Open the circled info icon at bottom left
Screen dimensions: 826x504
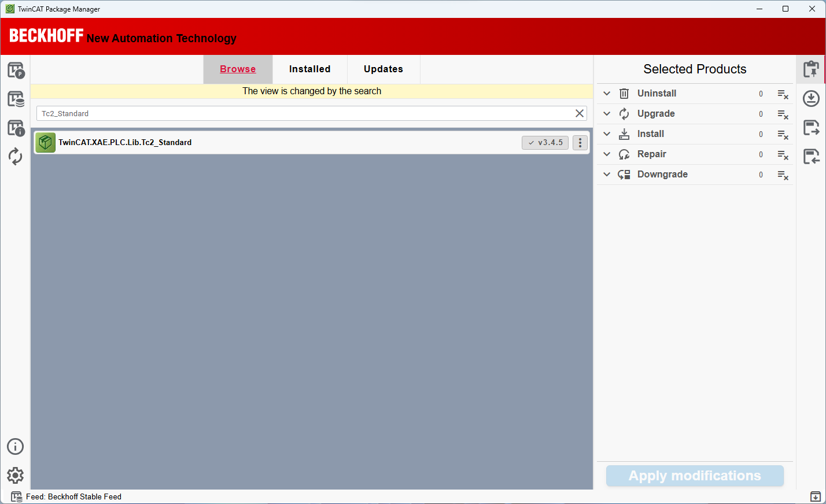click(x=16, y=446)
